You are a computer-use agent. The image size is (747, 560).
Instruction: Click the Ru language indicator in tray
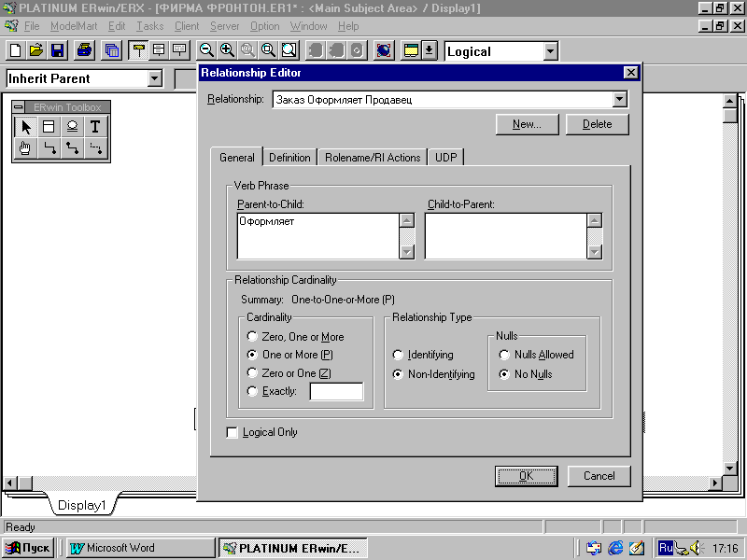665,548
